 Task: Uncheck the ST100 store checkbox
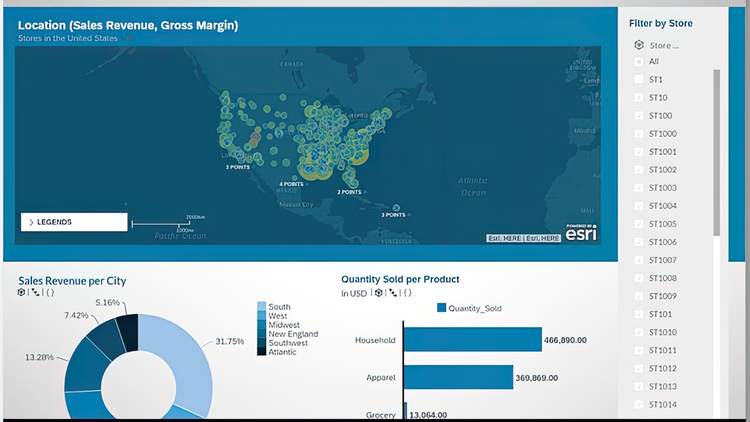(x=639, y=116)
